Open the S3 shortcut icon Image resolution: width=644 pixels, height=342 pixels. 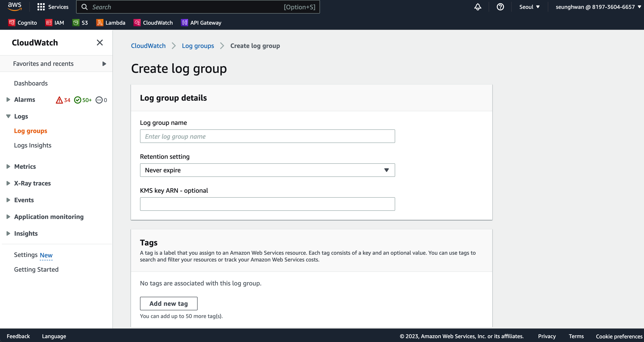tap(75, 23)
